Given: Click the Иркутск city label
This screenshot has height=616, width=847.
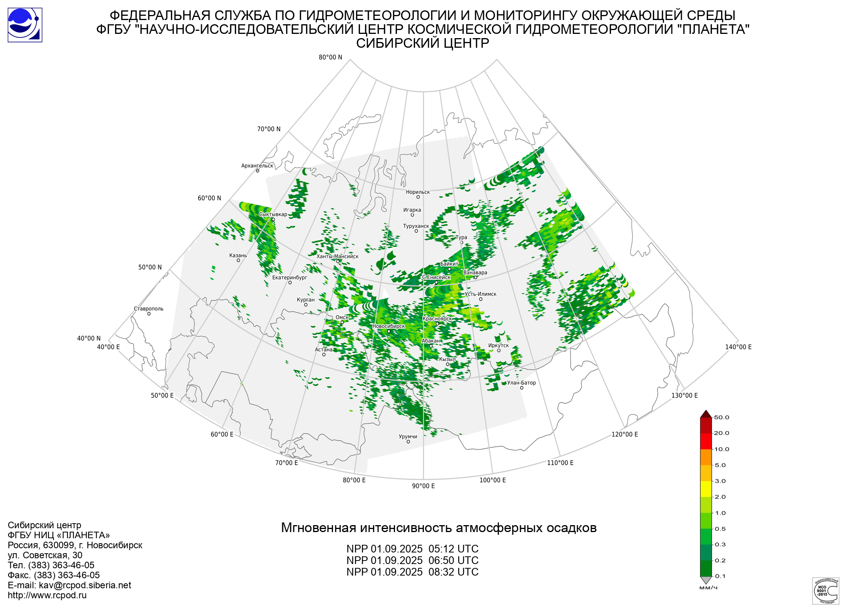Looking at the screenshot, I should (499, 345).
